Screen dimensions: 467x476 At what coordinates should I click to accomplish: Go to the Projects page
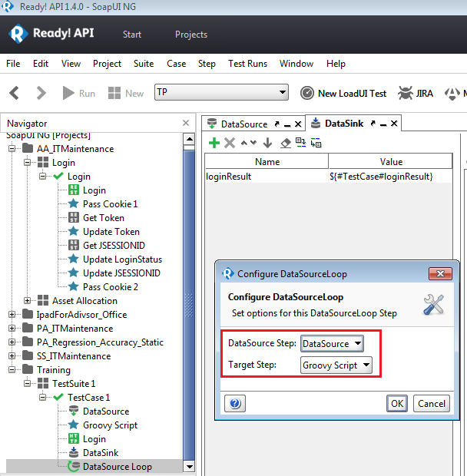(x=191, y=35)
